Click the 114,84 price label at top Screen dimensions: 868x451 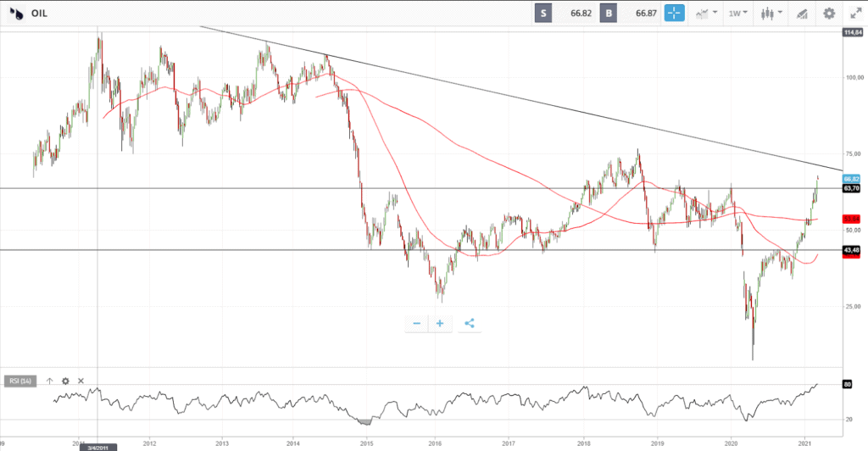853,33
